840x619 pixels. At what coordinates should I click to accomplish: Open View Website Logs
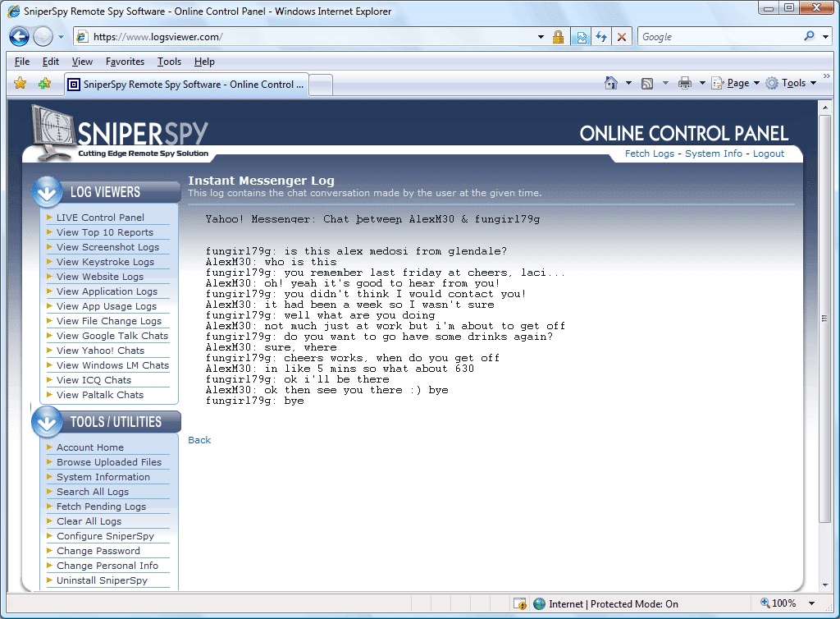click(100, 277)
